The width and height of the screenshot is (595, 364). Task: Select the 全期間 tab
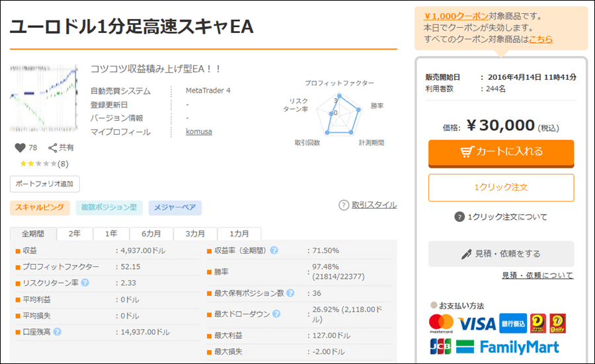(33, 234)
